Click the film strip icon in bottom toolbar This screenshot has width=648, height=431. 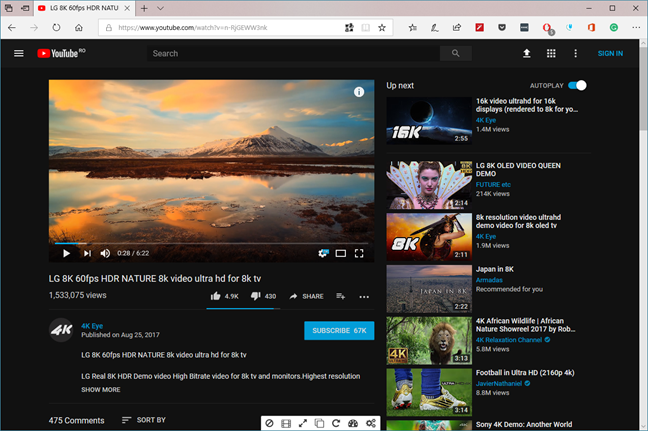(x=286, y=423)
